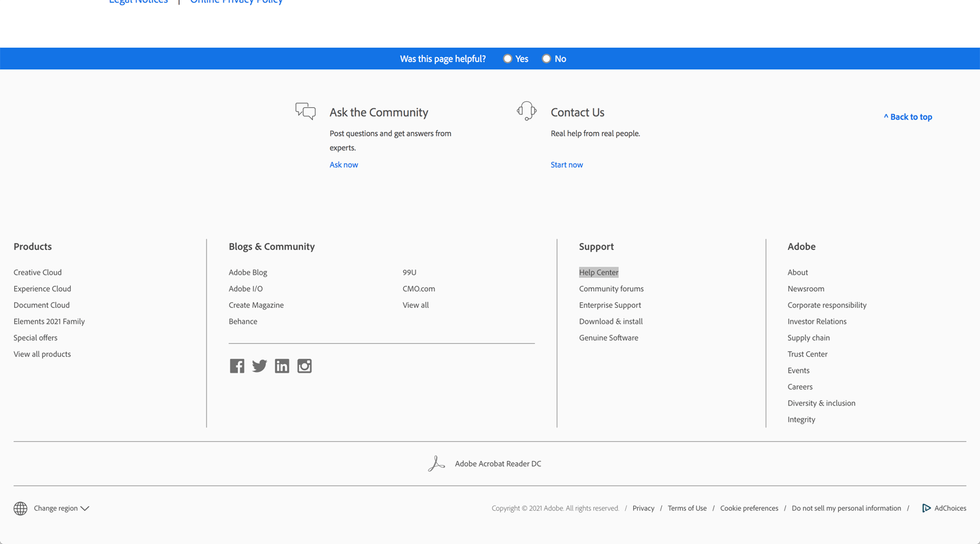Open Adobe Blog link

(x=248, y=273)
